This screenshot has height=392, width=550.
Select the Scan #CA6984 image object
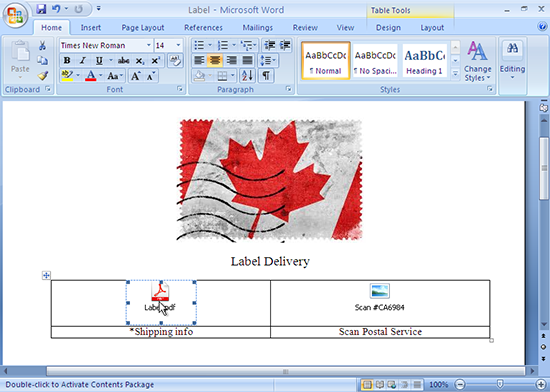380,298
